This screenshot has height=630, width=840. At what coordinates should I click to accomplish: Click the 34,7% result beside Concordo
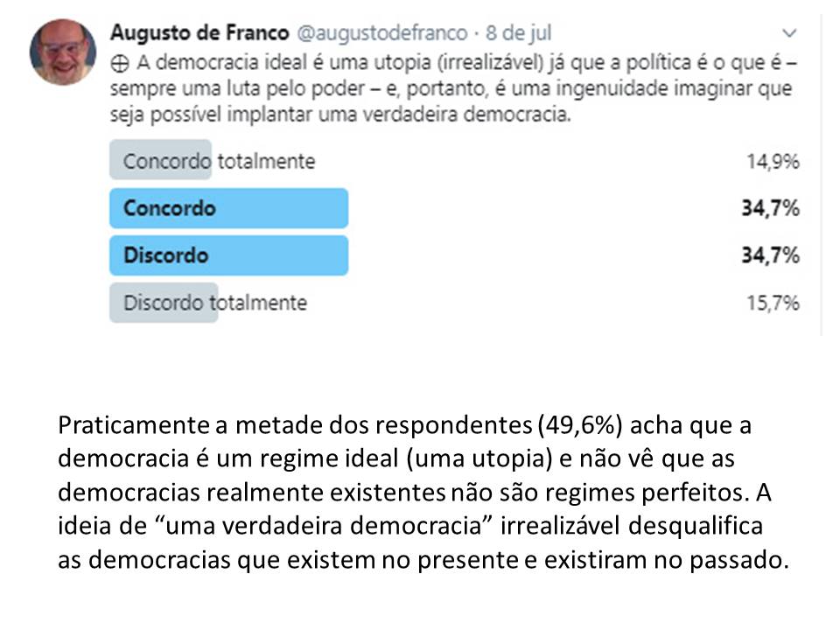770,208
